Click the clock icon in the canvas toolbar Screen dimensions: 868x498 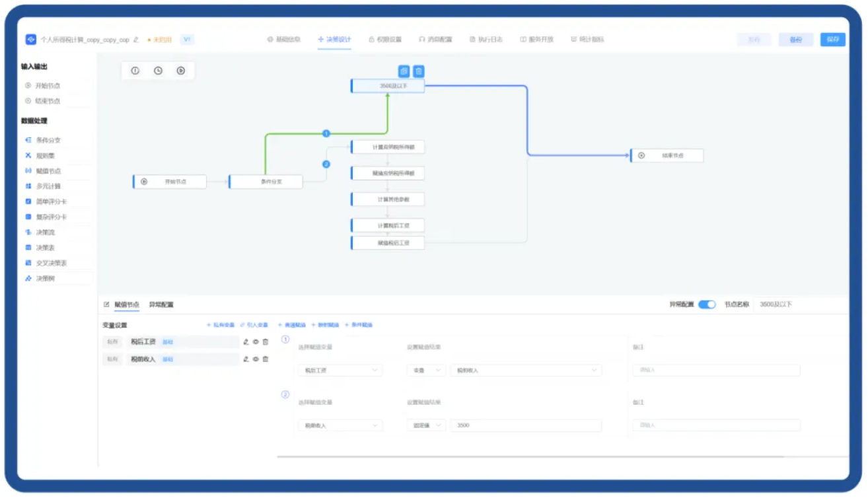(x=158, y=71)
